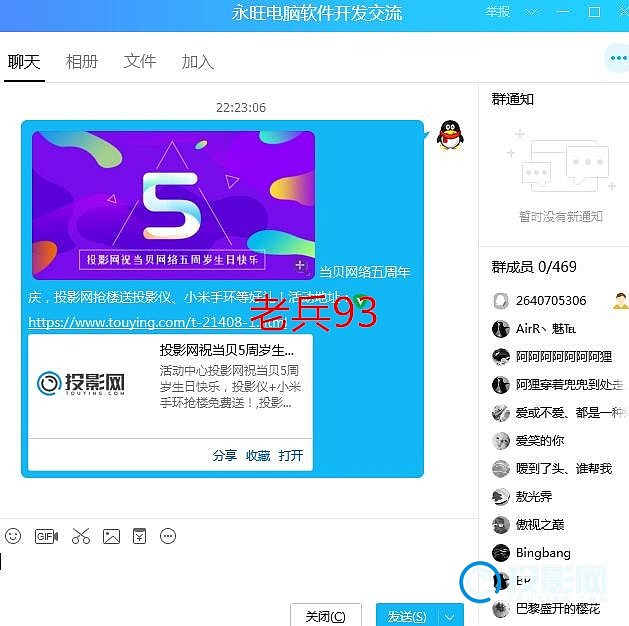The image size is (629, 626).
Task: Select the scissors screenshot tool
Action: pos(80,537)
